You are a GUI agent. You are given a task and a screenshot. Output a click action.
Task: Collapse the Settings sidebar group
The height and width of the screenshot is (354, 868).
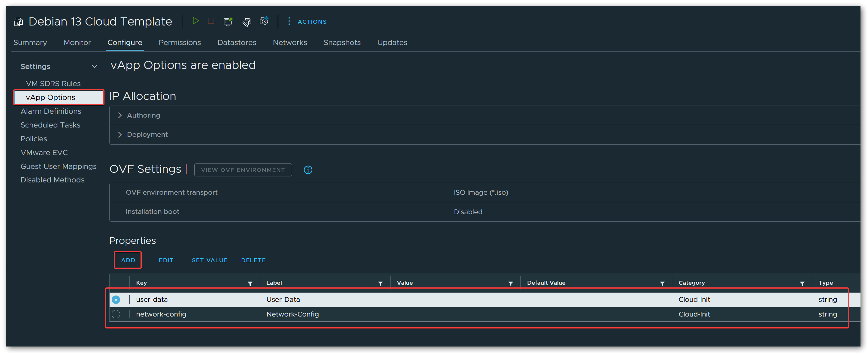click(x=94, y=66)
